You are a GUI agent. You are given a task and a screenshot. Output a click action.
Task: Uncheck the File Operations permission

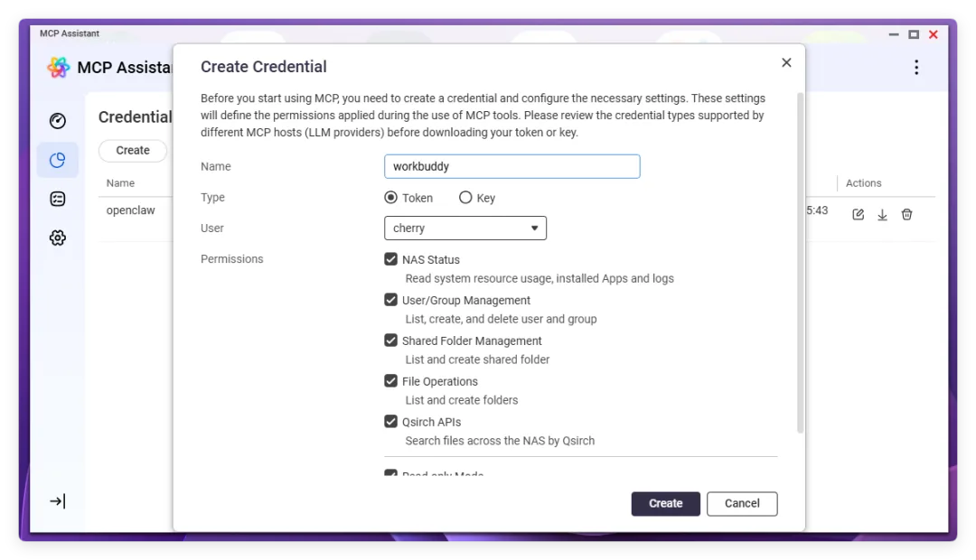coord(391,381)
